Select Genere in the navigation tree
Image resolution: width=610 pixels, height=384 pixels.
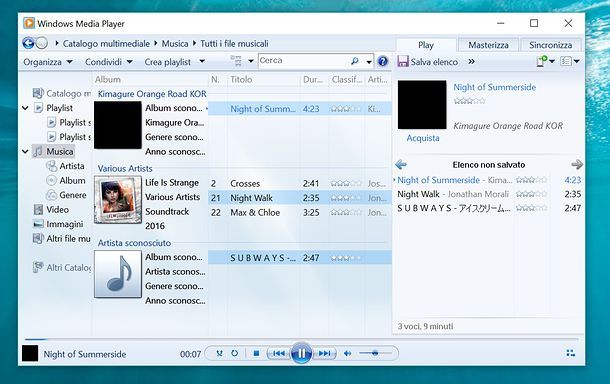[x=66, y=195]
